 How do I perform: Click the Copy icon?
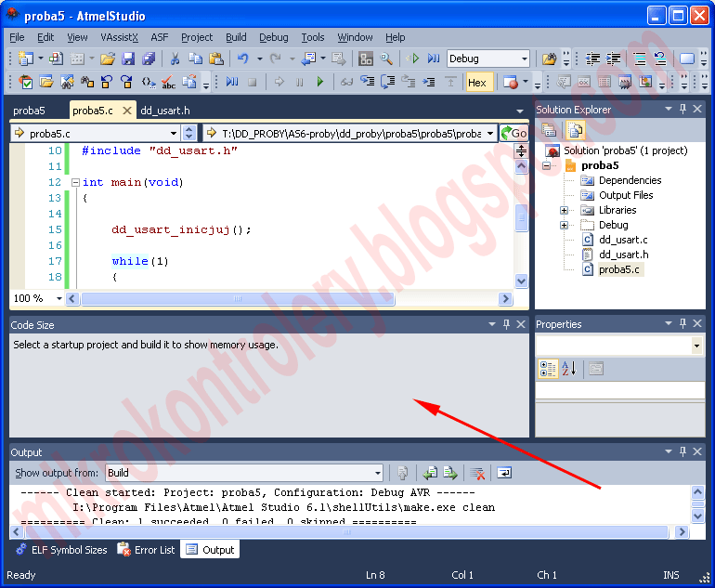pos(195,59)
